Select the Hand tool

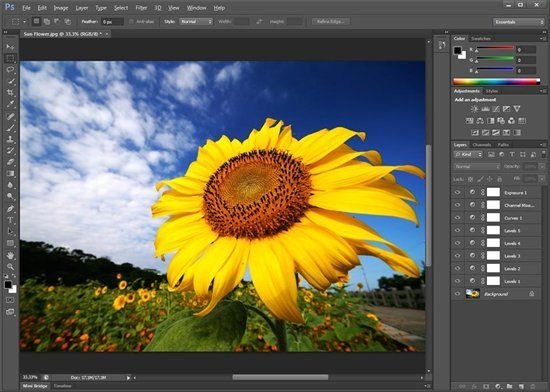tap(10, 255)
